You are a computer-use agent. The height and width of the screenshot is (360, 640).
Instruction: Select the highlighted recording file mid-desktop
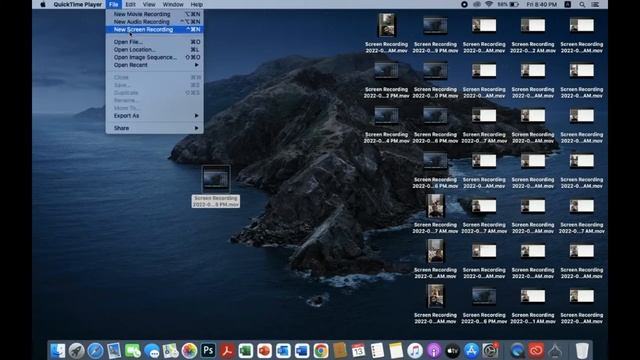[216, 187]
